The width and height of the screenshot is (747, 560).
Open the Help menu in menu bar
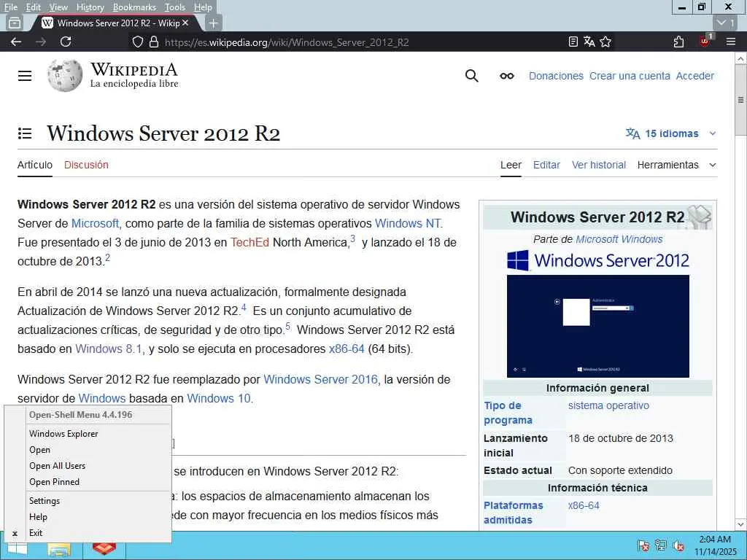[x=203, y=7]
